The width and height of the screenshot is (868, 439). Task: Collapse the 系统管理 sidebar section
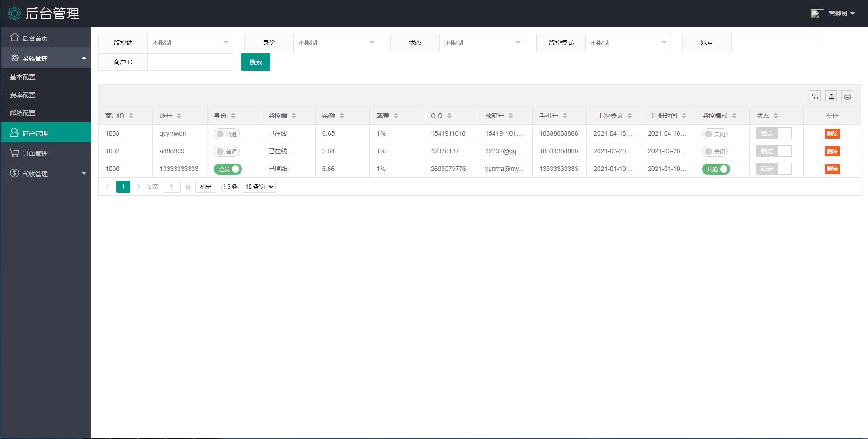click(x=83, y=58)
